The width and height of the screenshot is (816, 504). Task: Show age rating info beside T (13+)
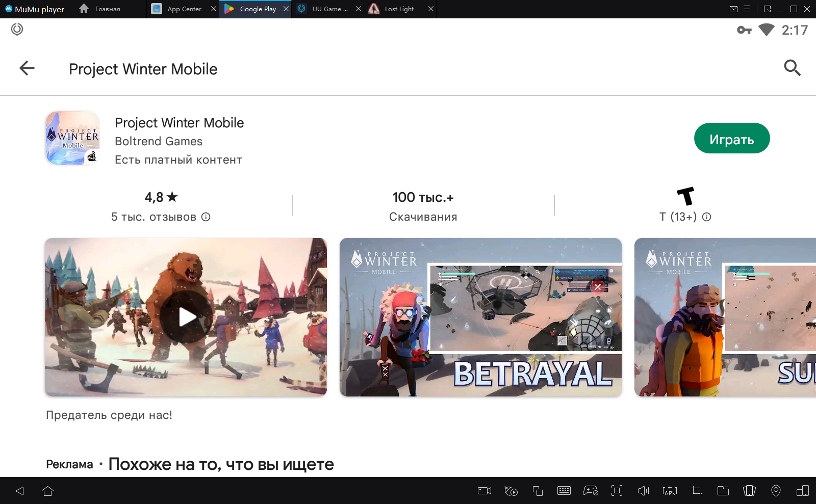[x=706, y=217]
